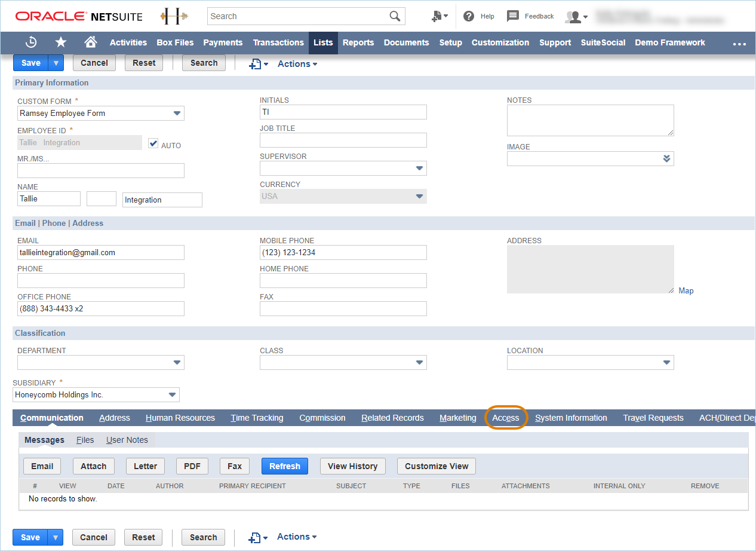Click into the global Search field
The width and height of the screenshot is (756, 551).
tap(298, 16)
